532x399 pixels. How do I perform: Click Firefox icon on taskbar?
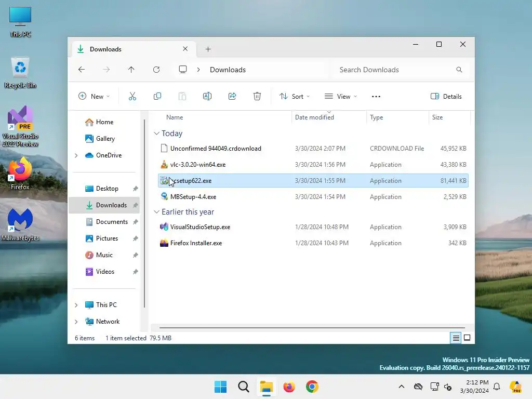(289, 387)
